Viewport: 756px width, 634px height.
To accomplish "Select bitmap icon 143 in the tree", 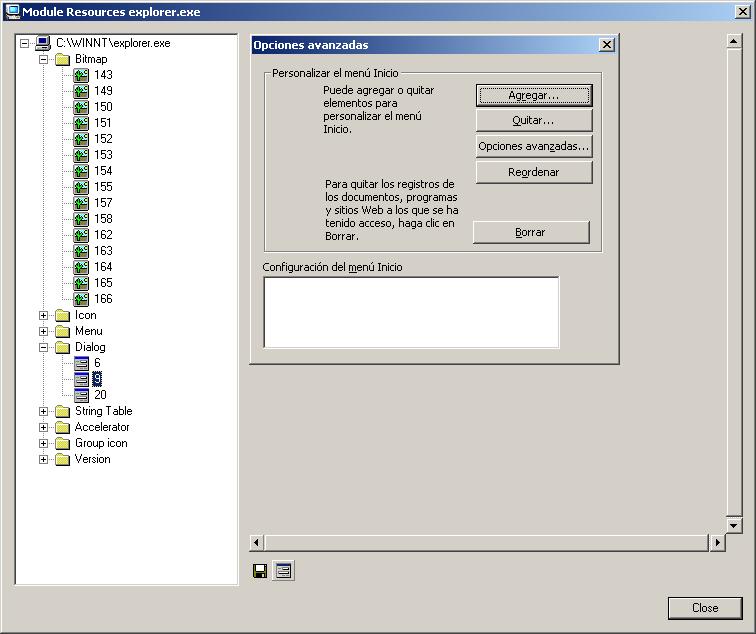I will (81, 75).
